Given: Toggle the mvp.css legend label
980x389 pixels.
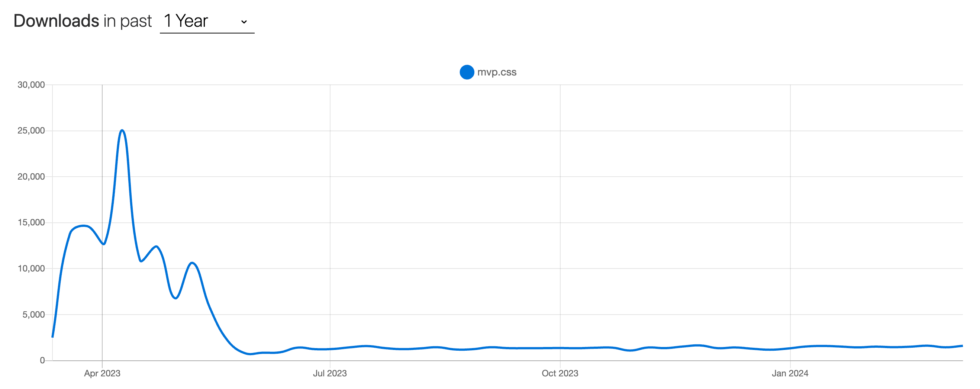Looking at the screenshot, I should coord(496,72).
